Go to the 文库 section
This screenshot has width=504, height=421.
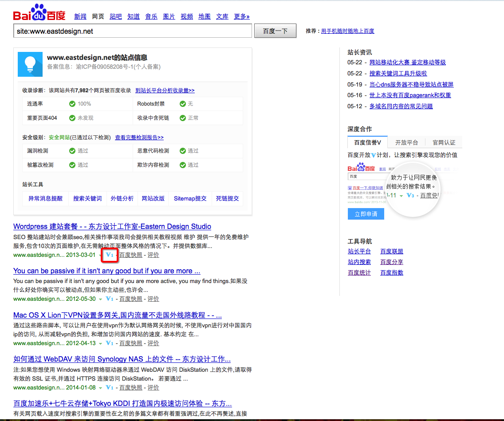222,16
